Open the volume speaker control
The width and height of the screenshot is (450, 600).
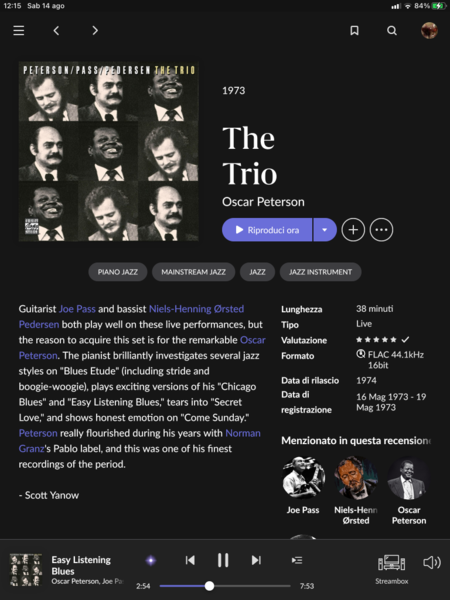coord(432,562)
